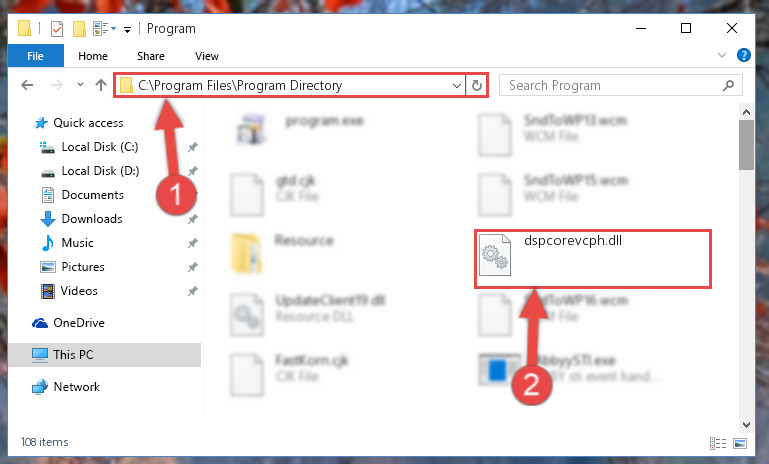The height and width of the screenshot is (464, 769).
Task: Click the Properties quick access toolbar icon
Action: [57, 29]
